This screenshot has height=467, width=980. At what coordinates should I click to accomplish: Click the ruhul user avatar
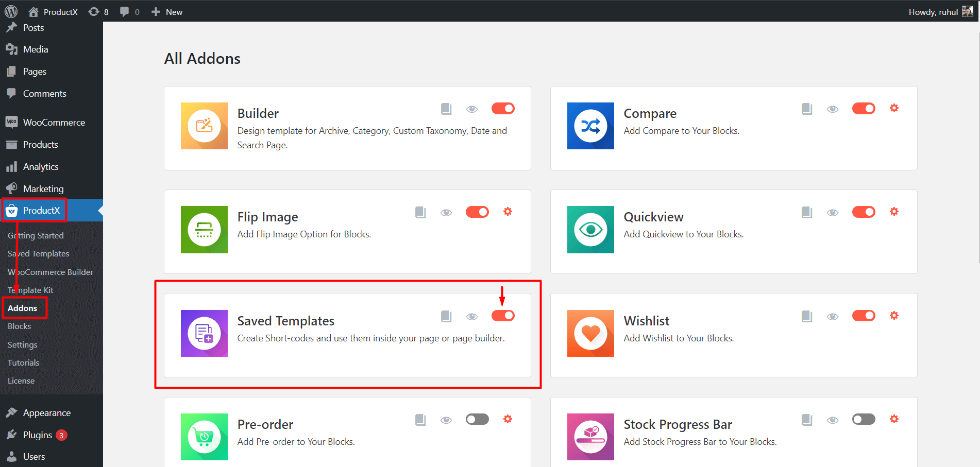968,11
